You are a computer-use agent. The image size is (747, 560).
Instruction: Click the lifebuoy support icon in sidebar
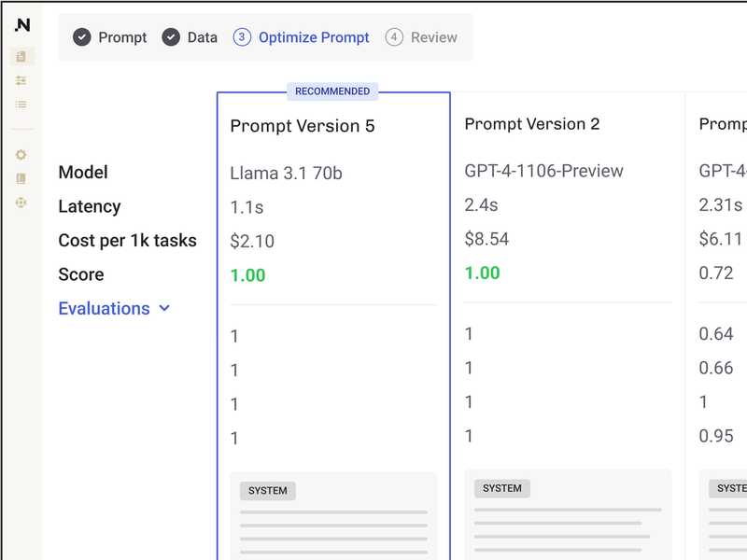pos(21,202)
